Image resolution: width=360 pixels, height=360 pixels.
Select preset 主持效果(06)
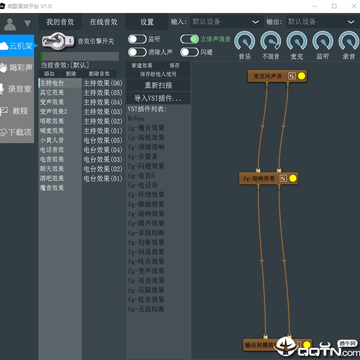pos(103,83)
